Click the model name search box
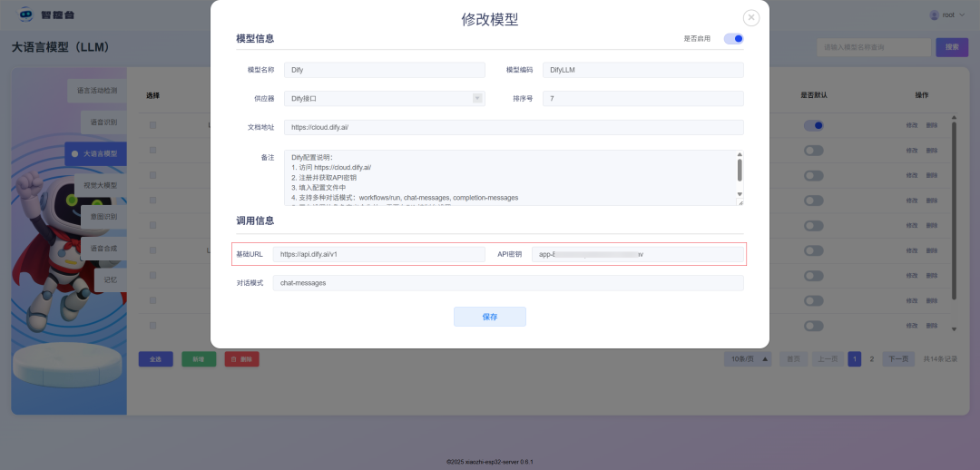Image resolution: width=980 pixels, height=470 pixels. (873, 47)
